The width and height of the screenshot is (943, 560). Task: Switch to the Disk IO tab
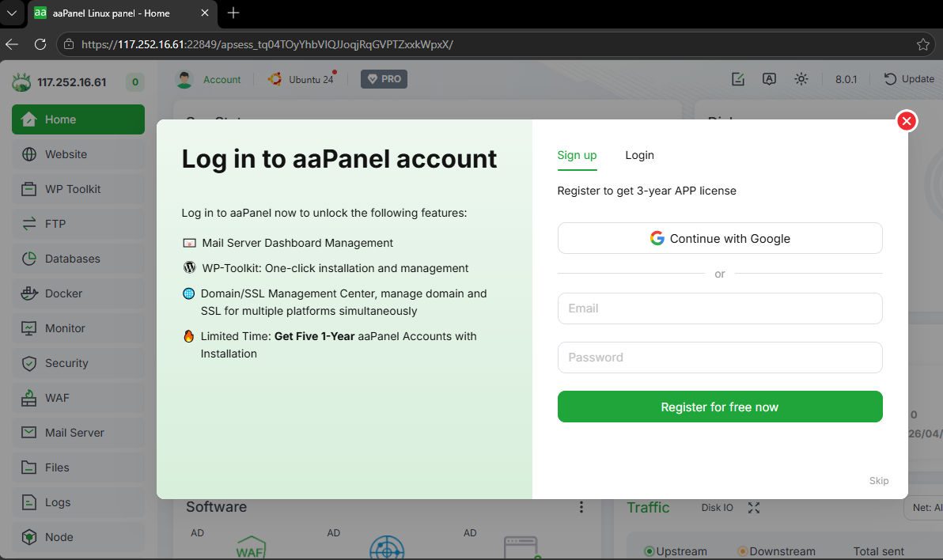pyautogui.click(x=717, y=508)
